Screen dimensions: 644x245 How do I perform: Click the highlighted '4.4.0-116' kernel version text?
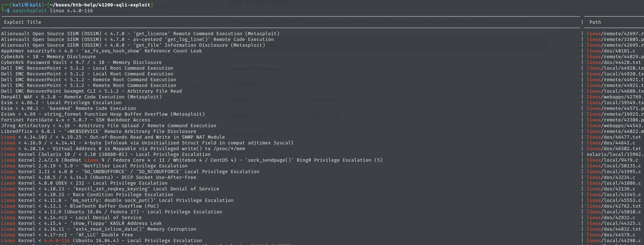[57, 241]
